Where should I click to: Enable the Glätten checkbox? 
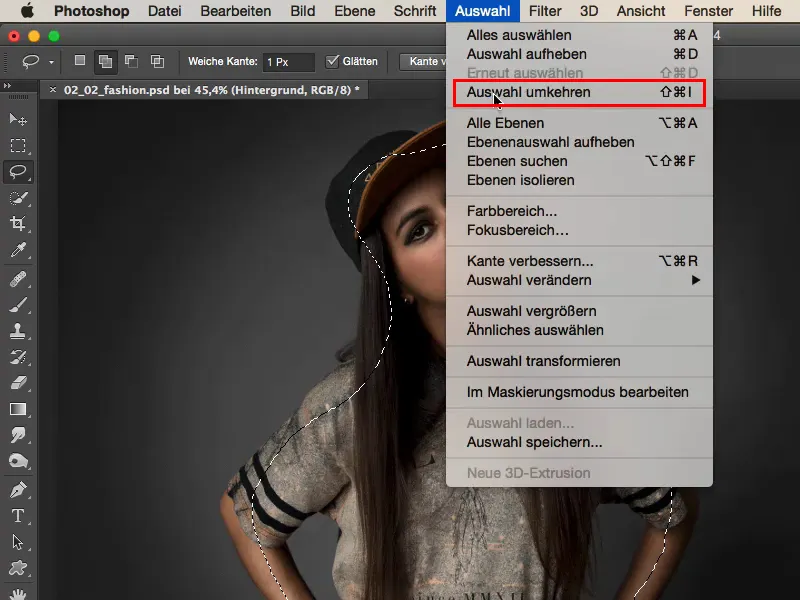[x=332, y=60]
